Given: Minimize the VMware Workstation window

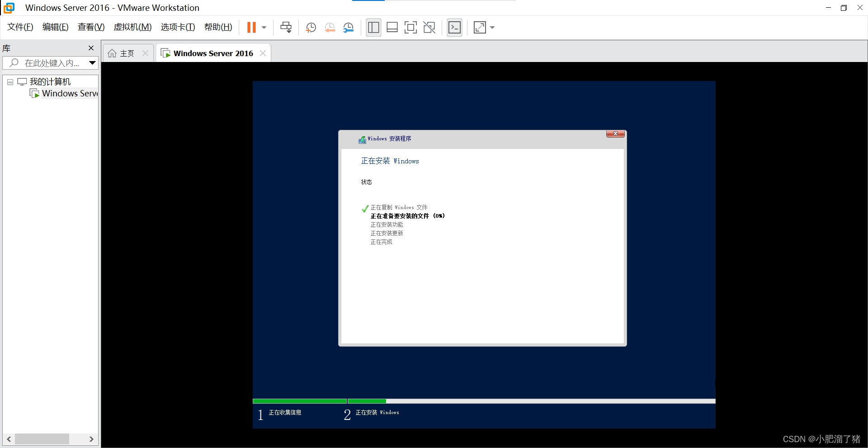Looking at the screenshot, I should (828, 8).
